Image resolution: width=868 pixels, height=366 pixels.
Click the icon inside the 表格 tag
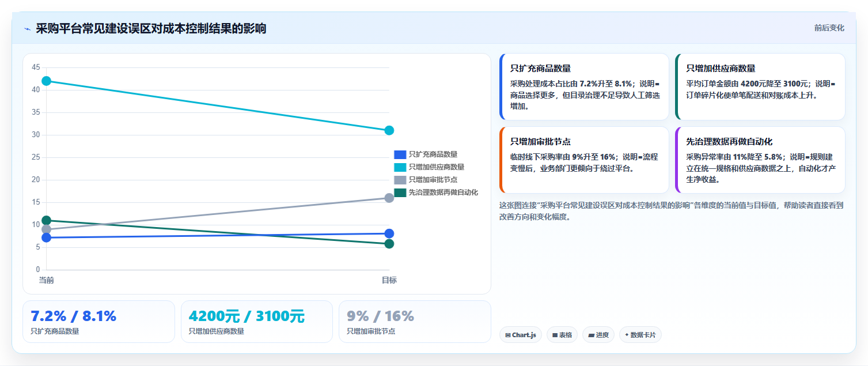tap(555, 335)
